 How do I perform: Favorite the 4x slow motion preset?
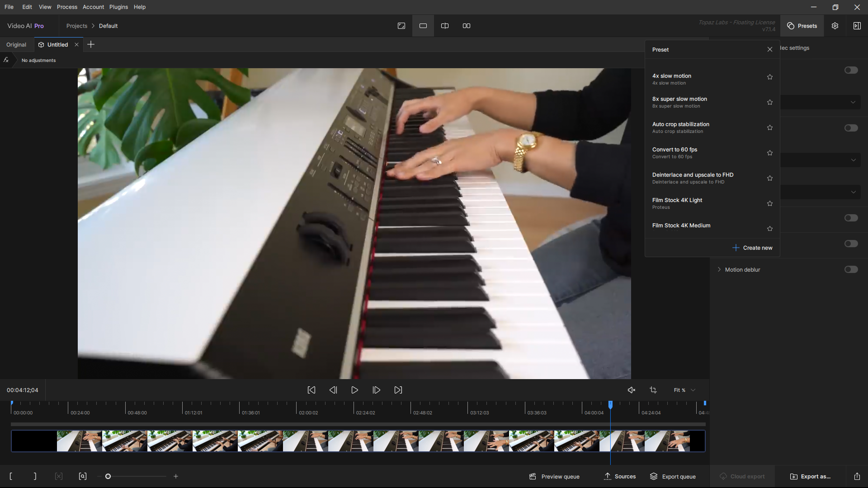coord(770,77)
